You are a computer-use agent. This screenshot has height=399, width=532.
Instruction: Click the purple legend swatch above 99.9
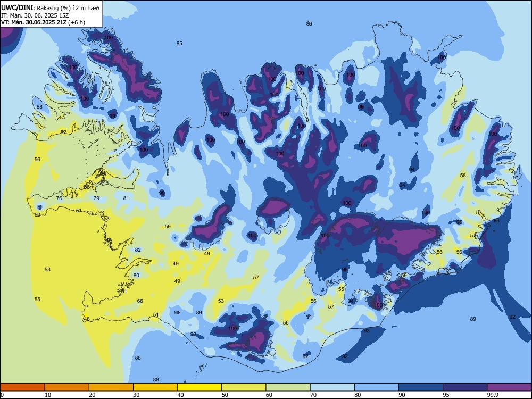pos(509,387)
